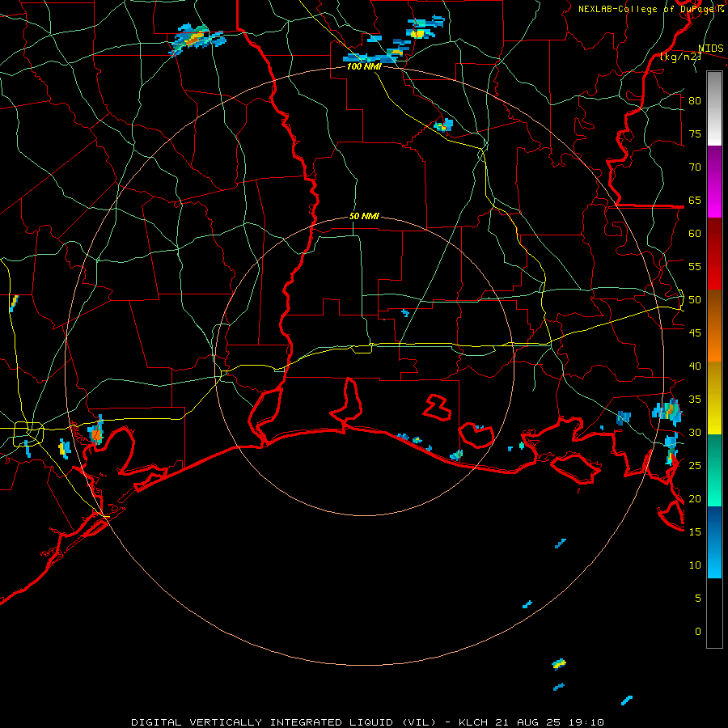Select scale value 75 on the legend
Viewport: 728px width, 728px height.
(695, 133)
